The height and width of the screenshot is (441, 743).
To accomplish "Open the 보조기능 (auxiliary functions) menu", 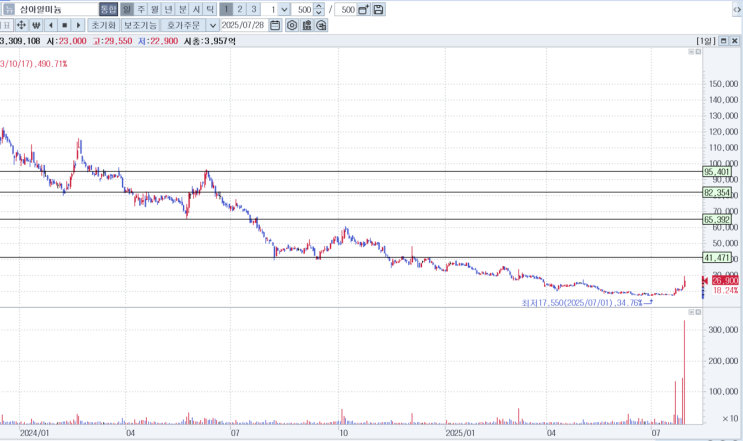I will pyautogui.click(x=140, y=25).
